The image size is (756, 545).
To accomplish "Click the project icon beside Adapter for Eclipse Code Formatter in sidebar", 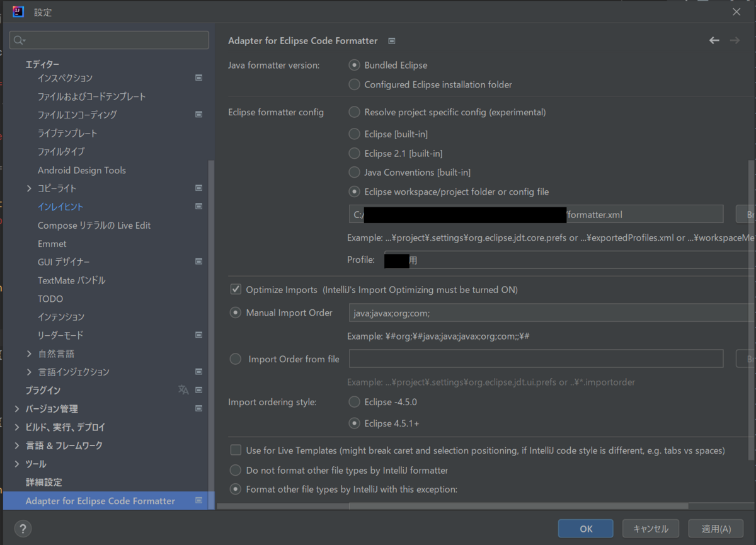I will click(198, 500).
